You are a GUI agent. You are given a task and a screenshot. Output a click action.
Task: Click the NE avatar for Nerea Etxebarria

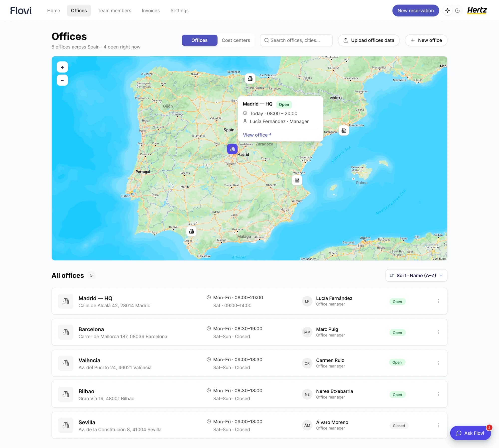pyautogui.click(x=307, y=394)
